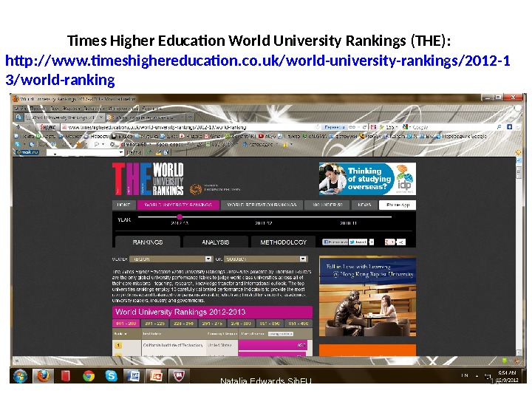Open McAfee shield icon in taskbar
532x399 pixels.
pos(178,376)
